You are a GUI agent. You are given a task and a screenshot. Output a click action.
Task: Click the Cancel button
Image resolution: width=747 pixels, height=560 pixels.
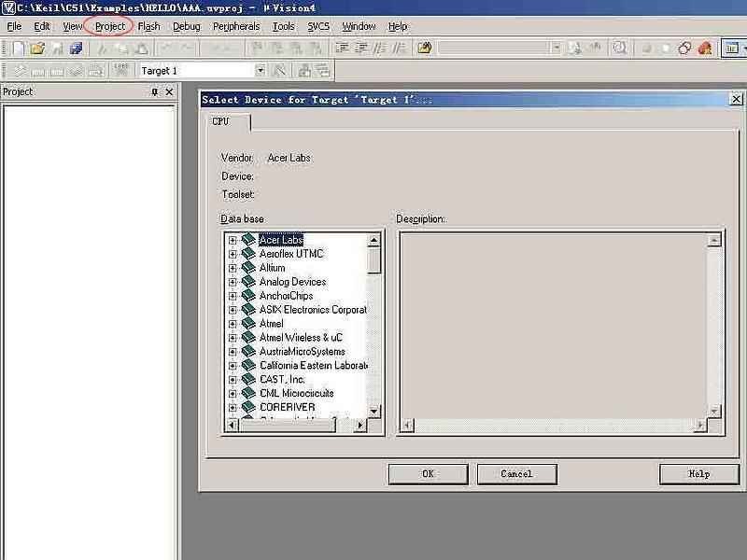pyautogui.click(x=516, y=474)
